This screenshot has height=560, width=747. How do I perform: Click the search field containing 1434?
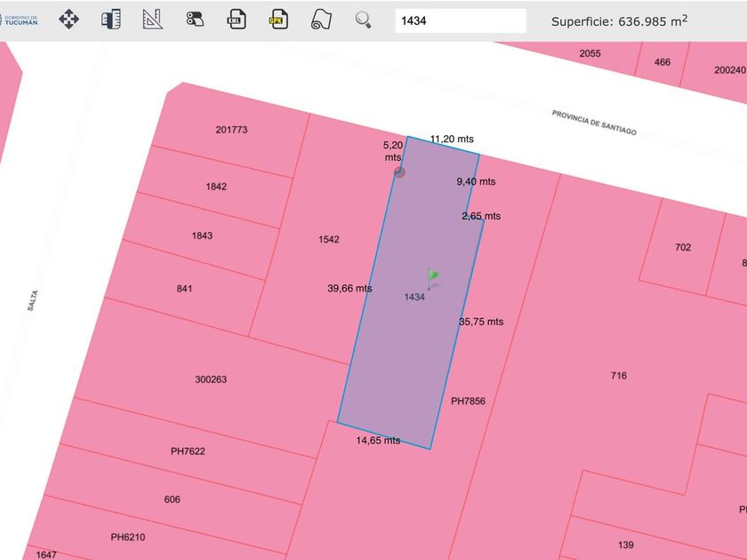pyautogui.click(x=461, y=21)
